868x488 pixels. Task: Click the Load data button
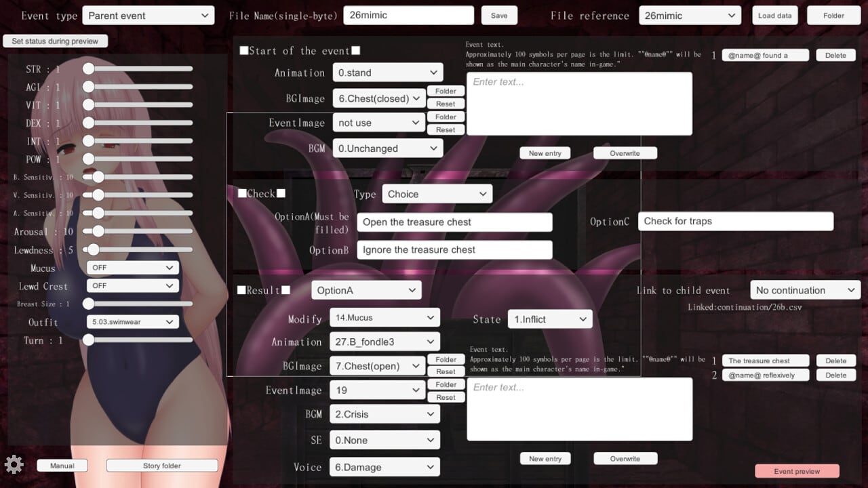(x=775, y=16)
